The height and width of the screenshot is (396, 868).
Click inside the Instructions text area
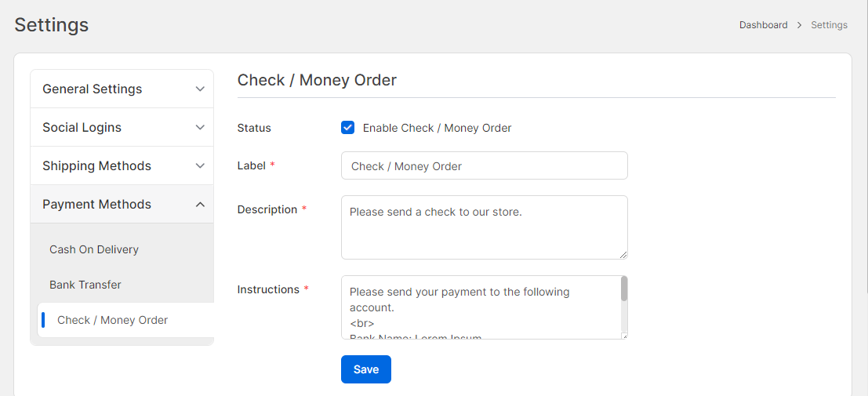coord(478,307)
